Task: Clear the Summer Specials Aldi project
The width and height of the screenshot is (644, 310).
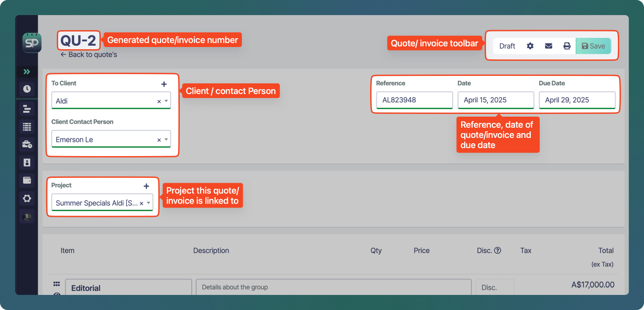Action: pyautogui.click(x=142, y=204)
